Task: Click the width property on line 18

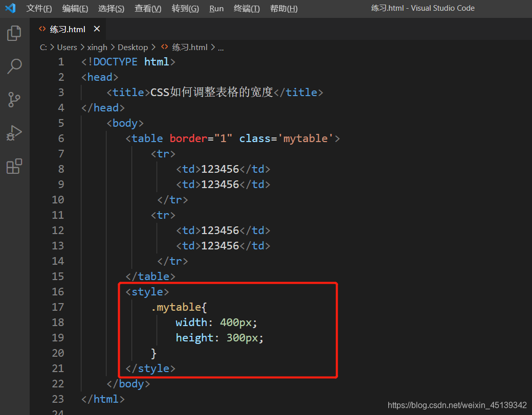Action: click(191, 322)
